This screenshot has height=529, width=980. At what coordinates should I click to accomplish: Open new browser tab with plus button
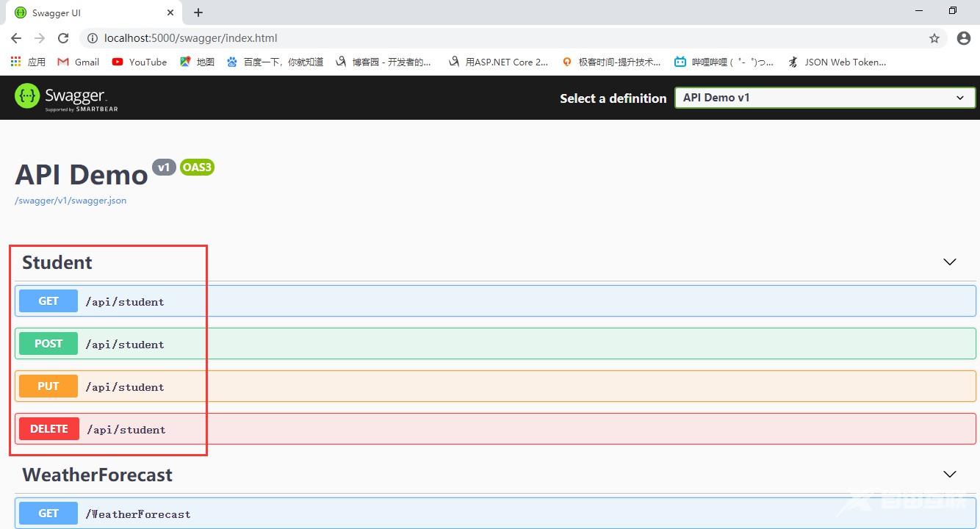[198, 12]
